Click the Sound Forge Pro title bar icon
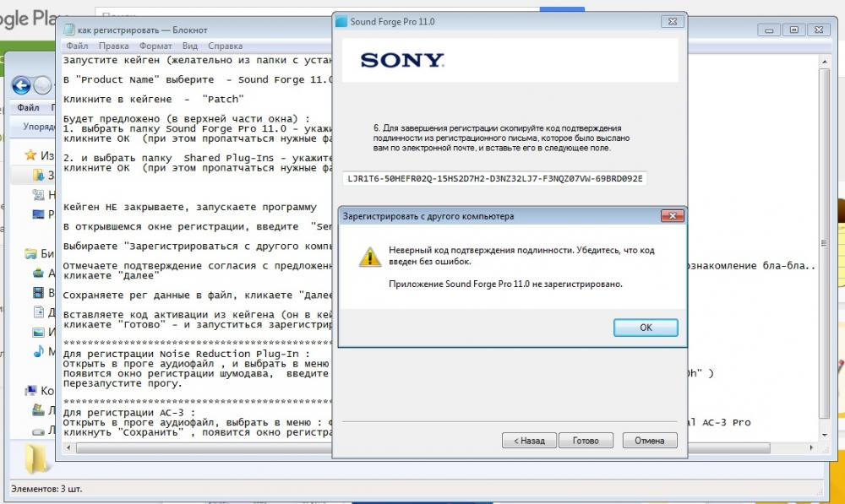Viewport: 845px width, 504px height. click(341, 21)
